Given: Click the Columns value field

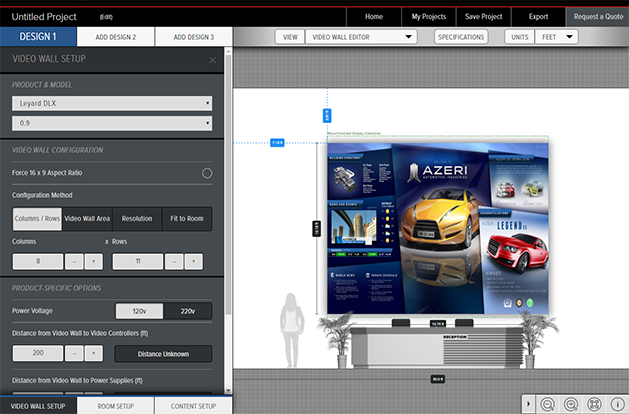Looking at the screenshot, I should 38,262.
